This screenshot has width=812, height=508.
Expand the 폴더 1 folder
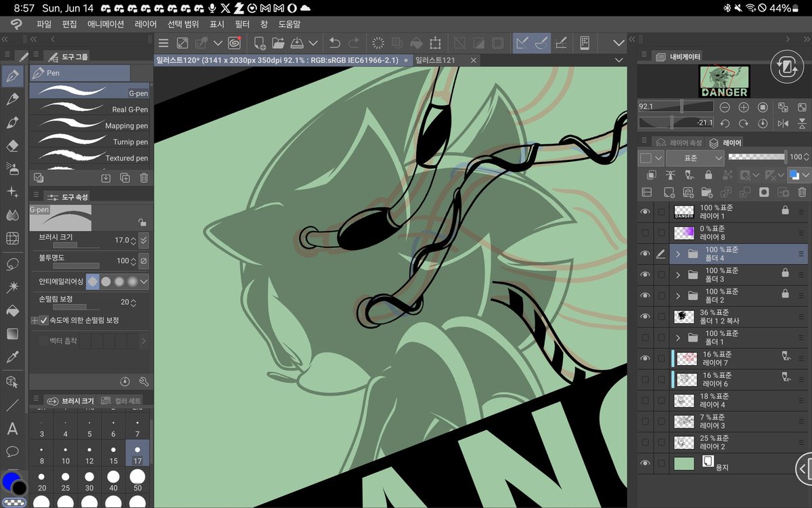(677, 337)
